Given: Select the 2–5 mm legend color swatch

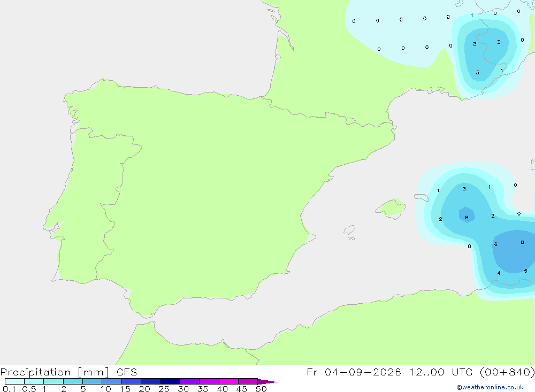Looking at the screenshot, I should point(73,381).
